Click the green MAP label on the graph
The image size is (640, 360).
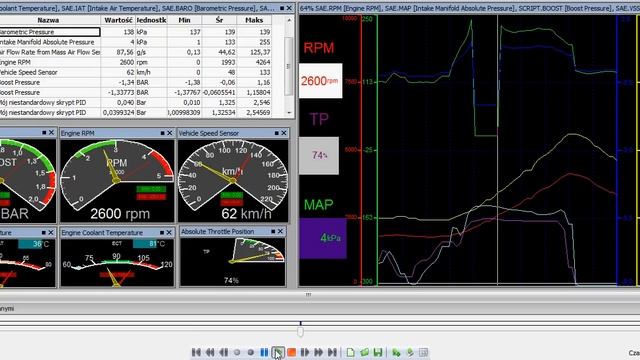click(318, 204)
